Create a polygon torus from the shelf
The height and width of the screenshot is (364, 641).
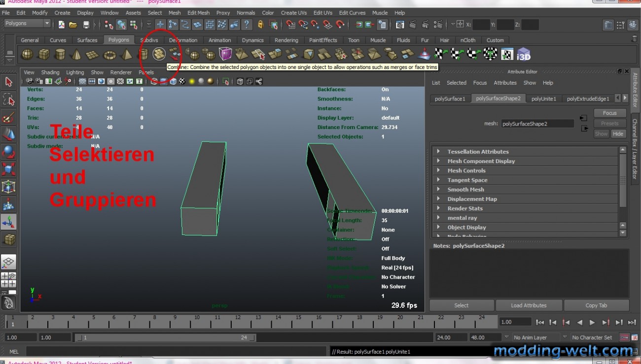(x=109, y=54)
